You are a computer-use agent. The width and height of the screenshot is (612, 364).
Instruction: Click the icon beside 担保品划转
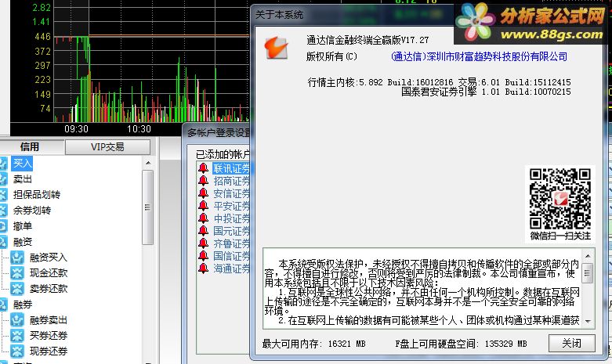(3, 194)
